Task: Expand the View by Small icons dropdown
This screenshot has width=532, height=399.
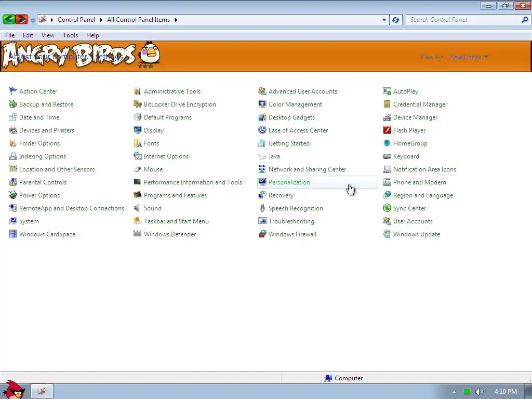Action: coord(469,57)
